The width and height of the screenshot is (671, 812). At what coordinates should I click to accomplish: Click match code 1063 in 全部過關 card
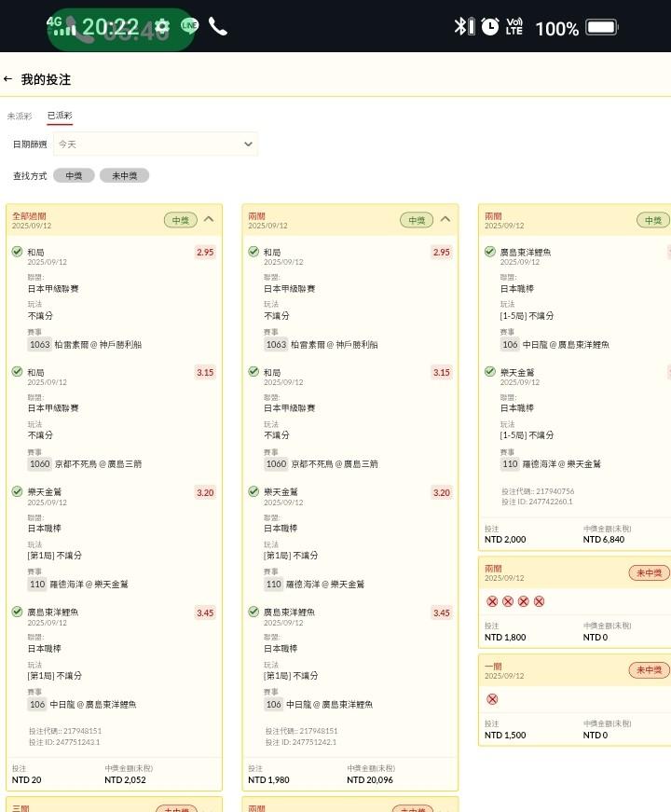40,345
